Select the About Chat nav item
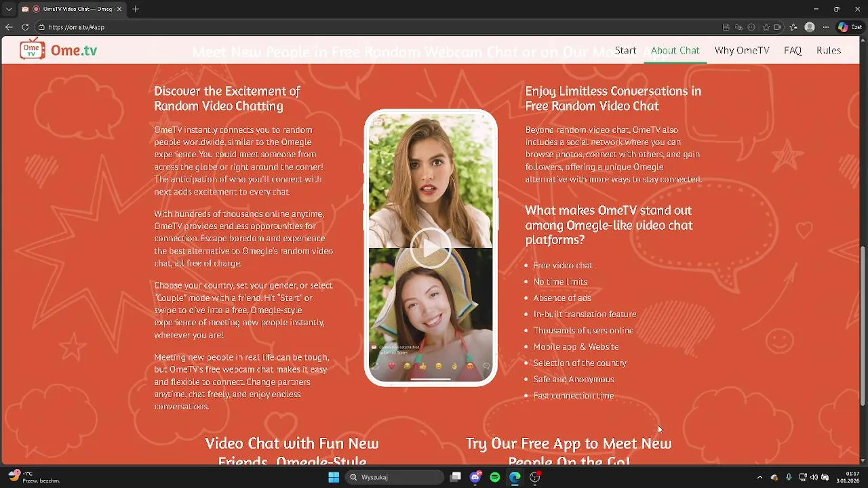The height and width of the screenshot is (488, 868). (675, 50)
